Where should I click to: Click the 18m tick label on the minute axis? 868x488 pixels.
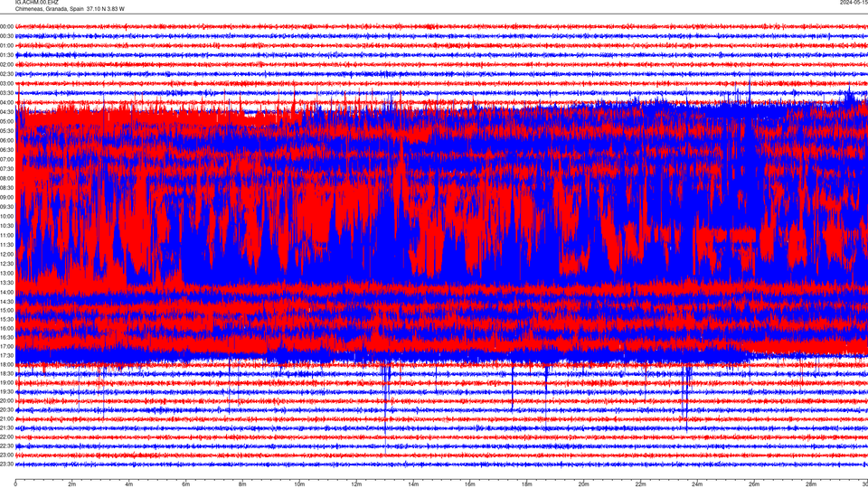pos(526,484)
